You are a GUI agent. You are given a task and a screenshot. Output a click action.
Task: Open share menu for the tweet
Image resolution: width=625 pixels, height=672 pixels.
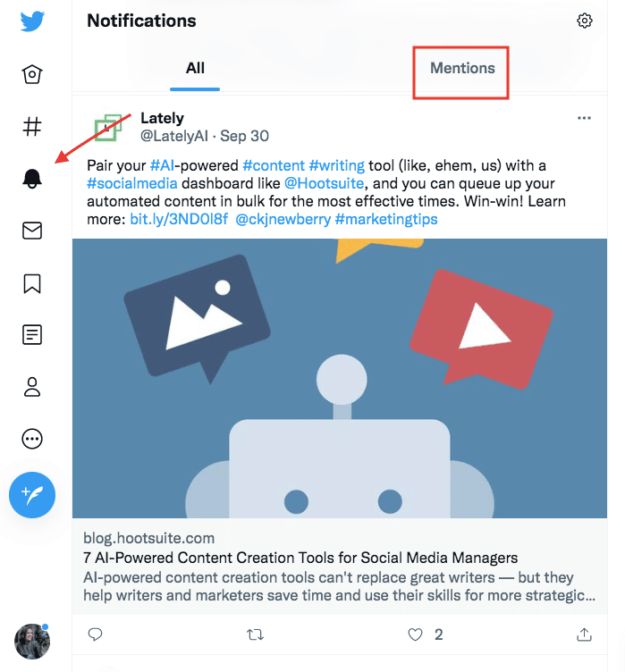pyautogui.click(x=584, y=634)
